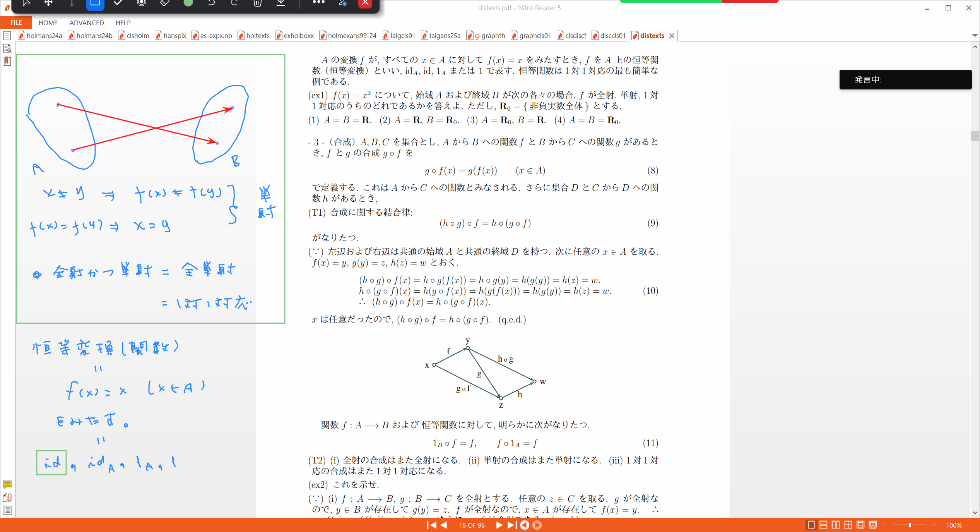Open the Comments panel icon in sidebar
The height and width of the screenshot is (532, 980).
click(x=7, y=484)
